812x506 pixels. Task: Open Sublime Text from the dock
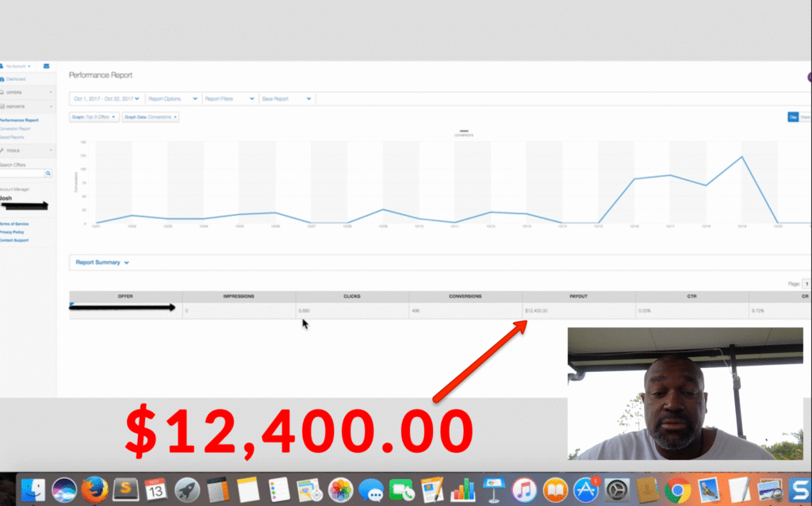[x=126, y=489]
